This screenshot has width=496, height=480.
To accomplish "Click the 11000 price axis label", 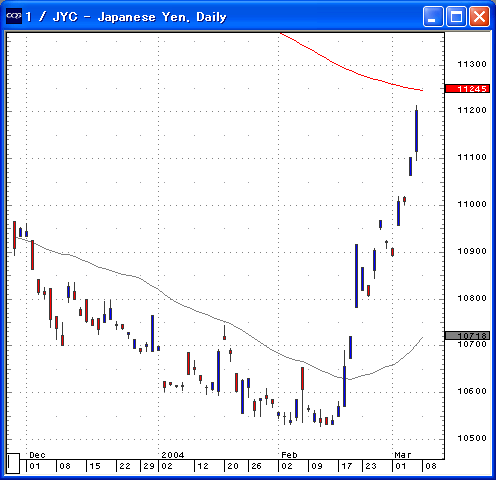I will tap(472, 204).
